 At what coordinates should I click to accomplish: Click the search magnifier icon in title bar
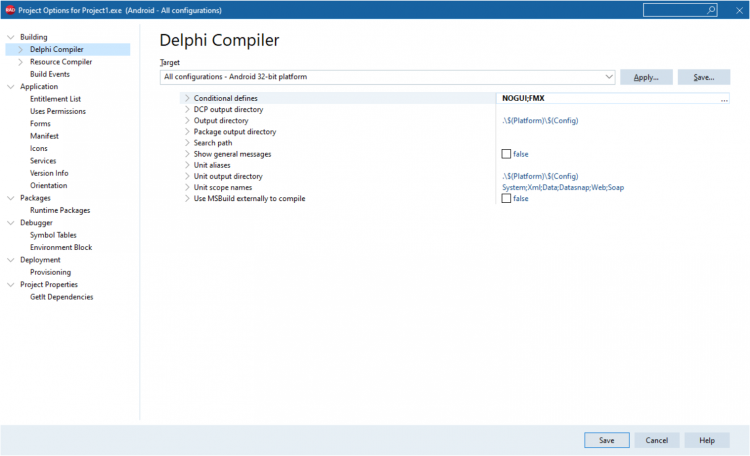tap(711, 10)
